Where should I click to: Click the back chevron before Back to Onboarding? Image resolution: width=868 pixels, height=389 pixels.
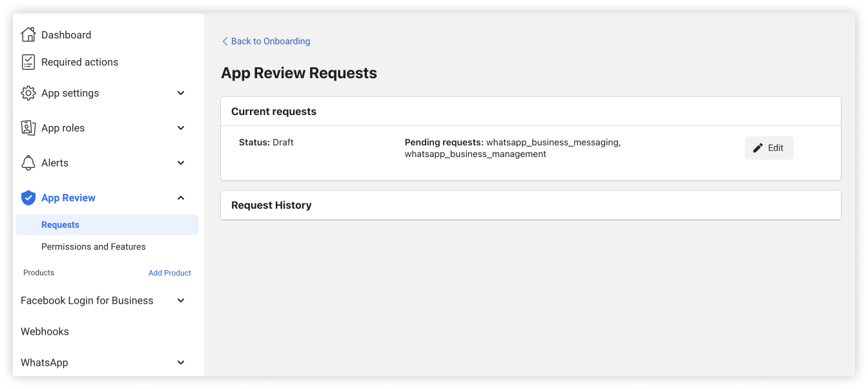(225, 41)
